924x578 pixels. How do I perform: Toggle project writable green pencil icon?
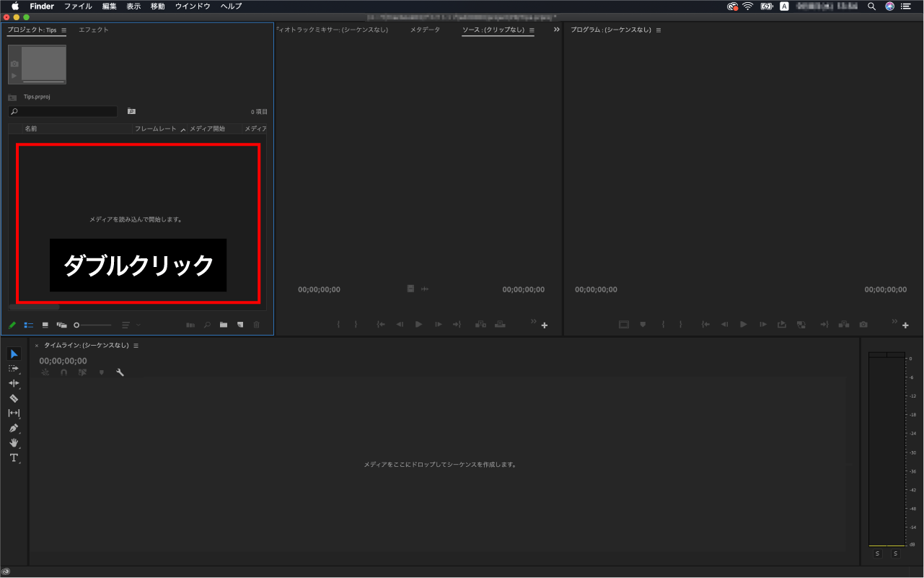pyautogui.click(x=12, y=325)
